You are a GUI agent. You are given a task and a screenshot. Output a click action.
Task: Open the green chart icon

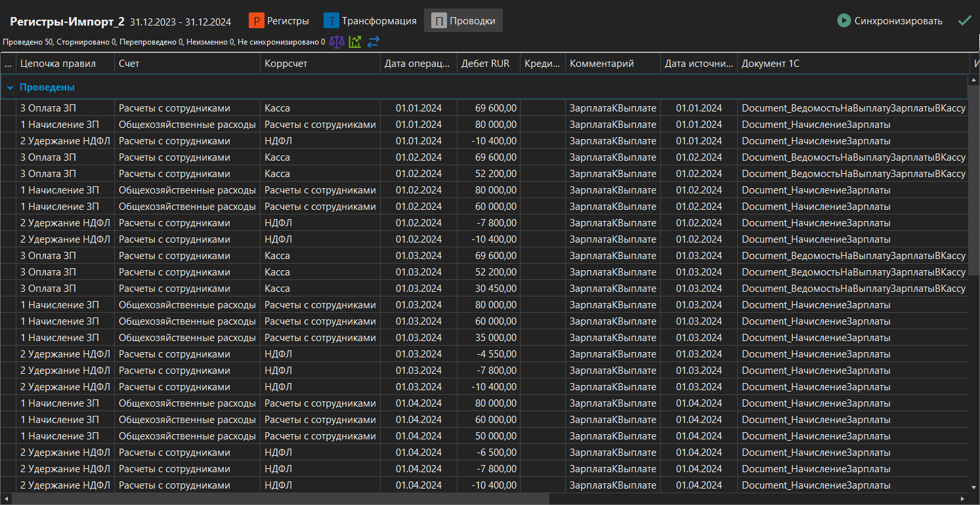(355, 42)
